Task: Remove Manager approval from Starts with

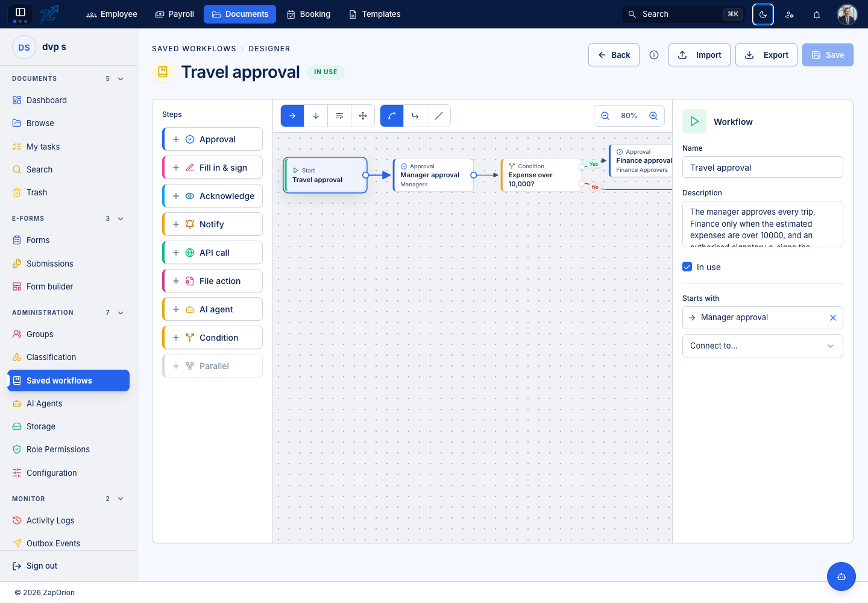Action: 833,318
